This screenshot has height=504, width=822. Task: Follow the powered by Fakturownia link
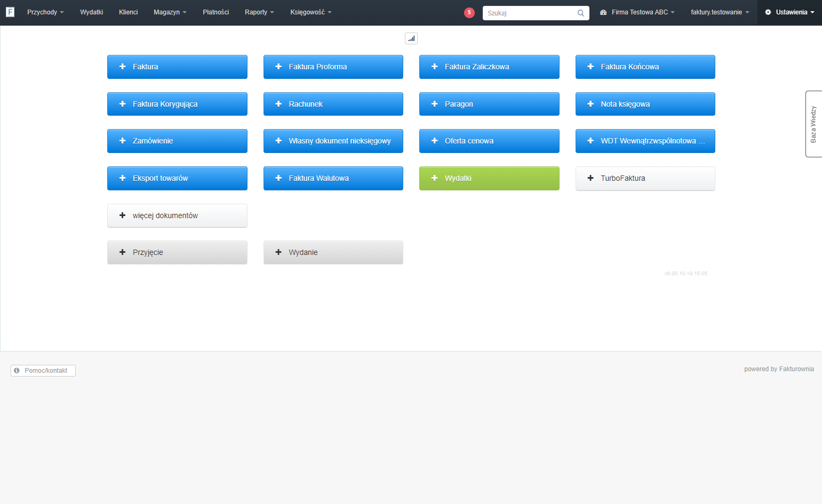point(779,369)
